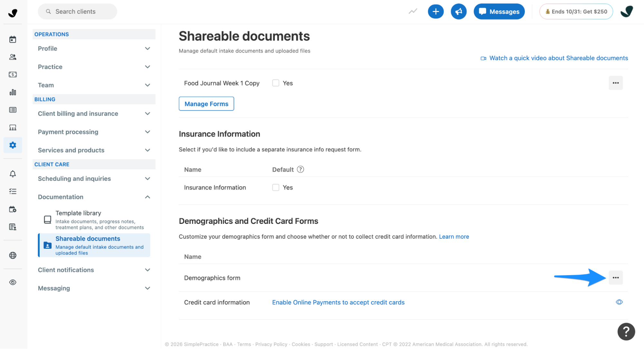Open the help question mark button
This screenshot has height=349, width=644.
[x=626, y=331]
